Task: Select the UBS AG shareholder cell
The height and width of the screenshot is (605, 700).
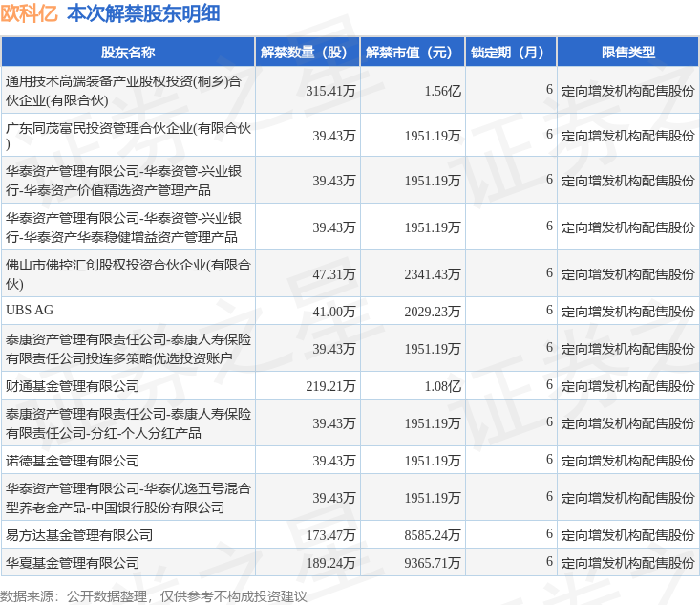Action: point(128,311)
